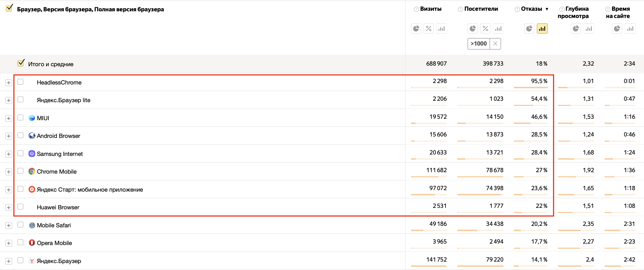Click grouping title Браузер, Версия браузера
644x270 pixels.
[90, 9]
